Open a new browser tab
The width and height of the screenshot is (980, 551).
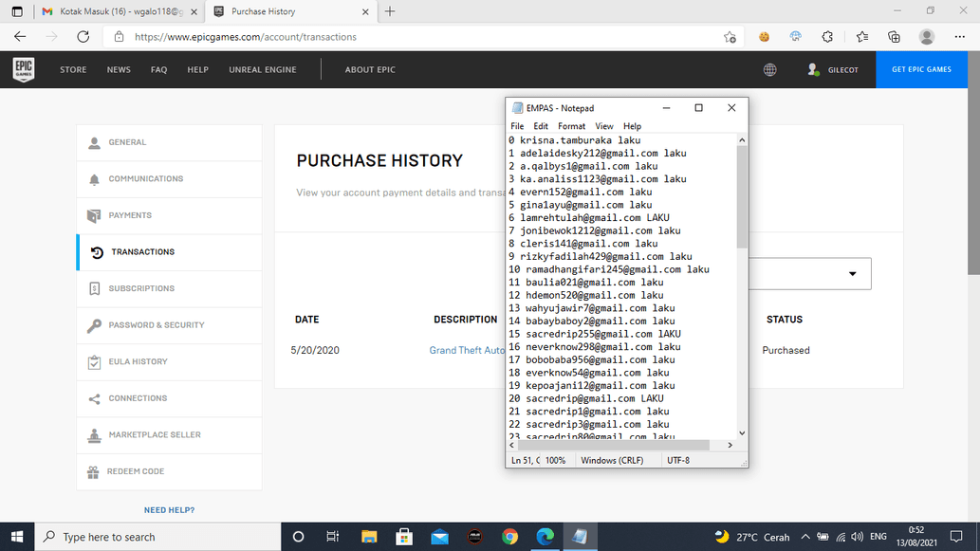(389, 11)
